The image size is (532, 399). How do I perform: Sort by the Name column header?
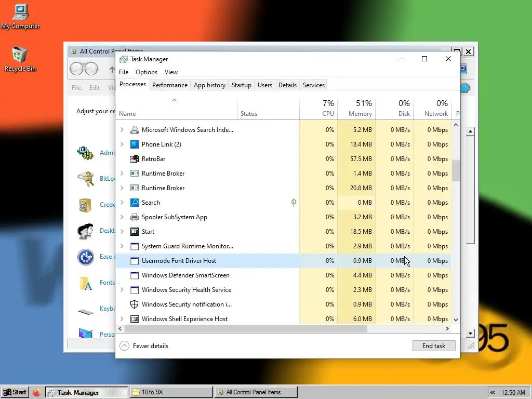(x=177, y=109)
